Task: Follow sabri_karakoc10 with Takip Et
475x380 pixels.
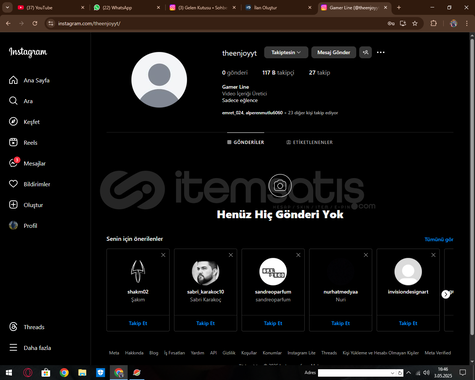Action: click(206, 323)
